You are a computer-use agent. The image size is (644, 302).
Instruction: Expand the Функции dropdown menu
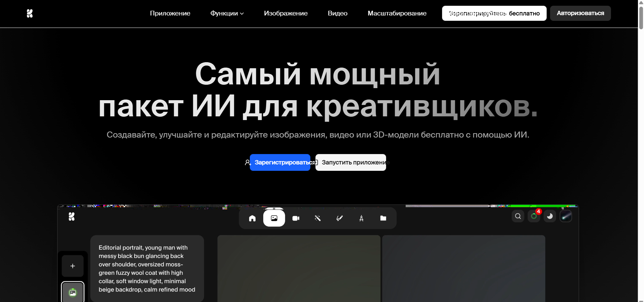(x=227, y=13)
